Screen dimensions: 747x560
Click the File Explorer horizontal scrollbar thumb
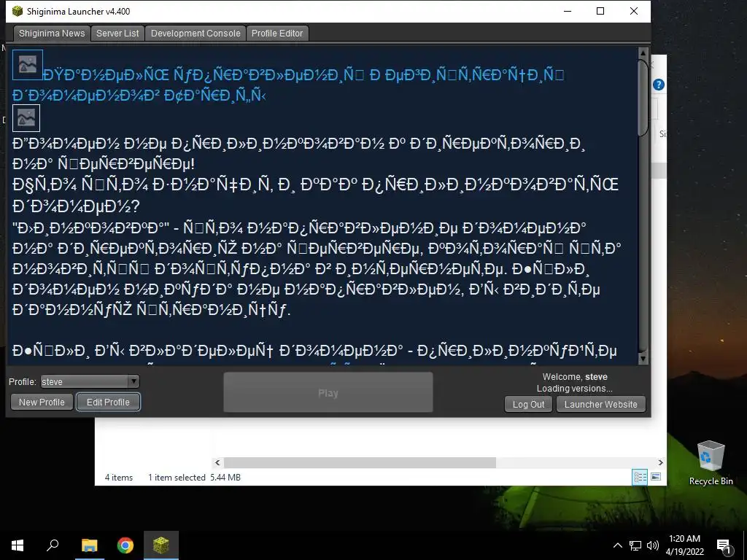(360, 462)
